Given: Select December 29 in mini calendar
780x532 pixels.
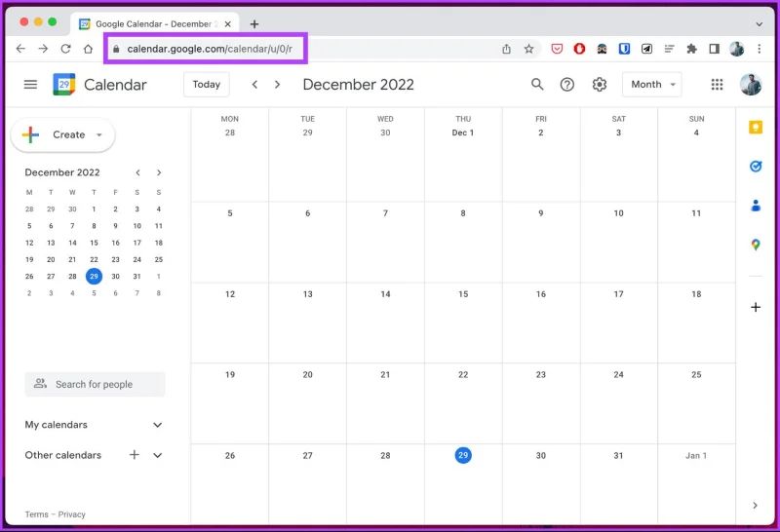Looking at the screenshot, I should click(94, 277).
